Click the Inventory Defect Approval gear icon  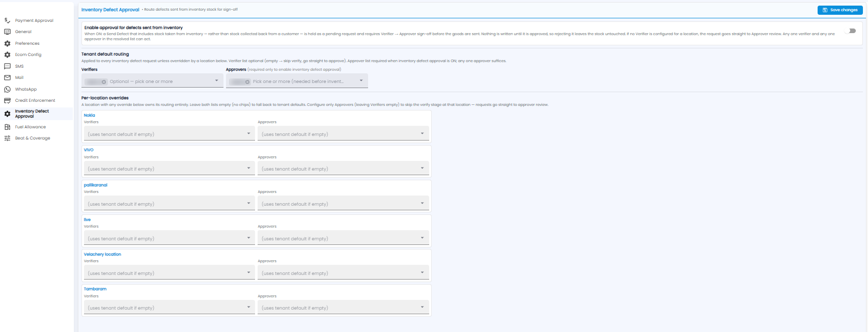(x=7, y=114)
